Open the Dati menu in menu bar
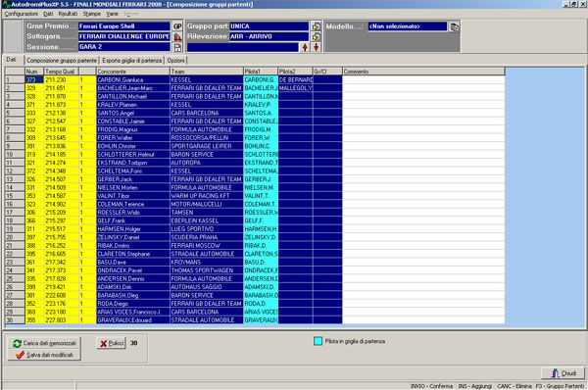This screenshot has height=390, width=588. 48,14
